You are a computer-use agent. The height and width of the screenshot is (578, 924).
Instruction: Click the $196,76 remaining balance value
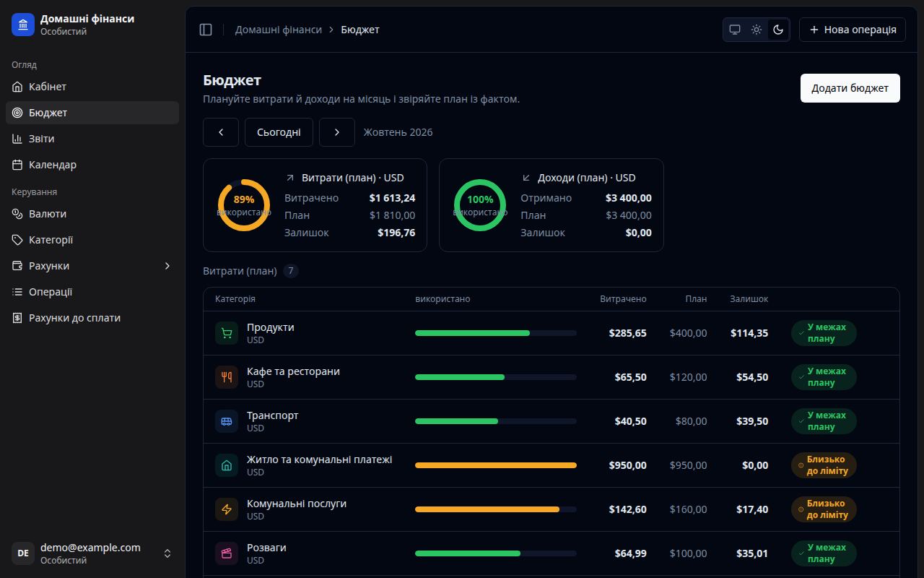pyautogui.click(x=396, y=233)
